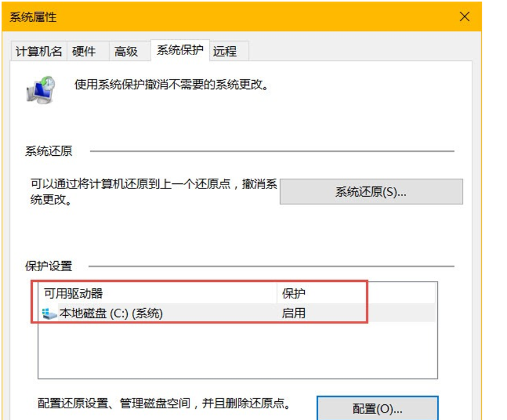The width and height of the screenshot is (507, 420).
Task: Click the 系统属性 title bar text
Action: click(x=33, y=17)
